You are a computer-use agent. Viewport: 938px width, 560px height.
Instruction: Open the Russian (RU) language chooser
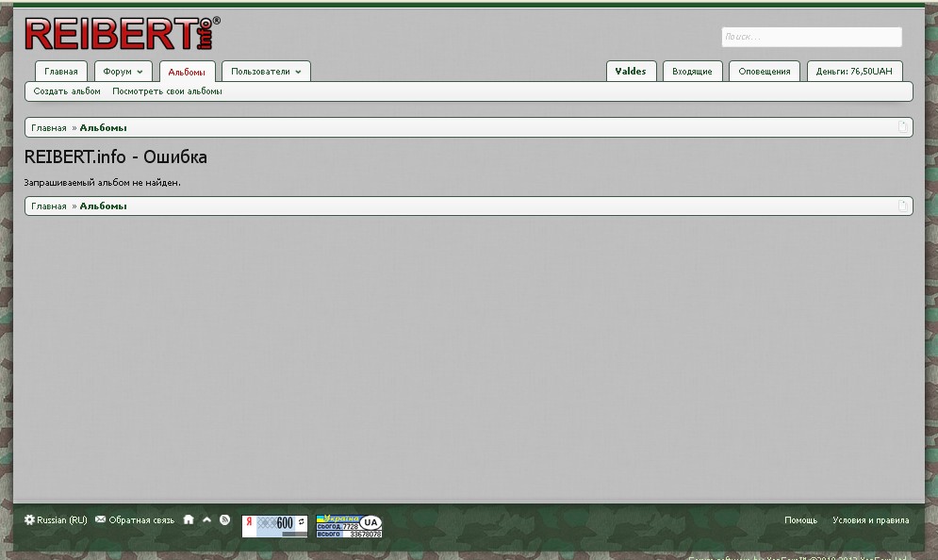pyautogui.click(x=61, y=519)
